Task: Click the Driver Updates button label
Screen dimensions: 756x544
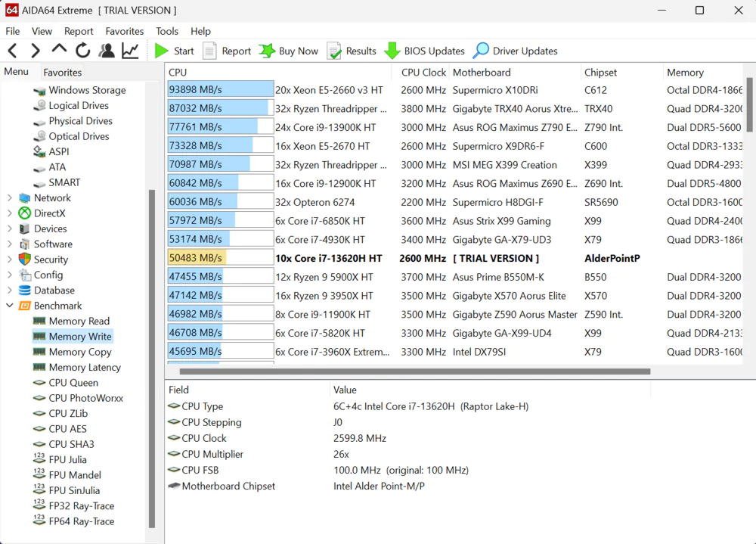Action: pyautogui.click(x=525, y=51)
